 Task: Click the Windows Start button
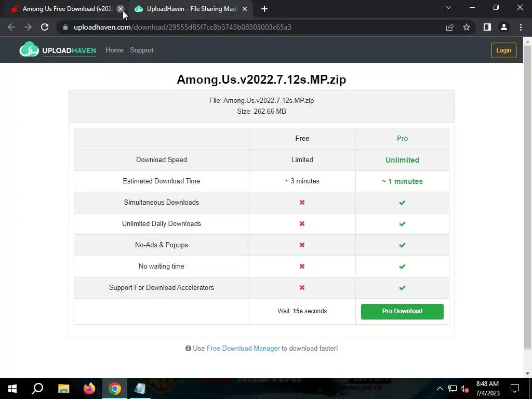pyautogui.click(x=12, y=389)
